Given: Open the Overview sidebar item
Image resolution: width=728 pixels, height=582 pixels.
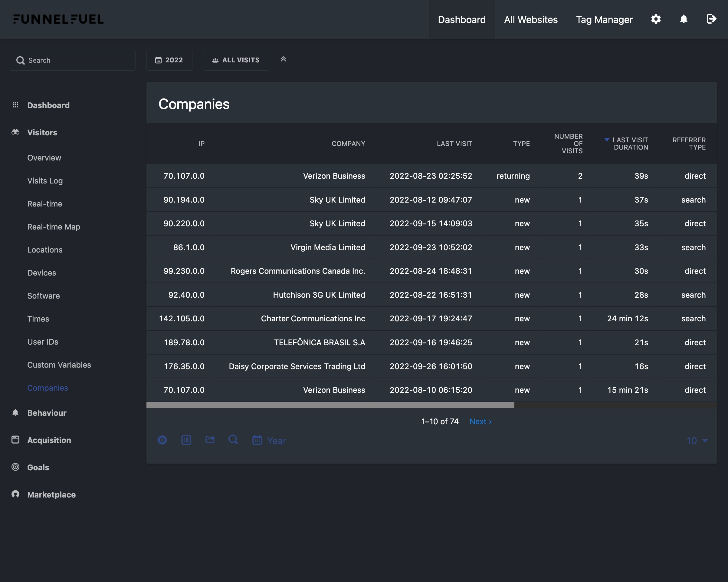Looking at the screenshot, I should pyautogui.click(x=44, y=158).
